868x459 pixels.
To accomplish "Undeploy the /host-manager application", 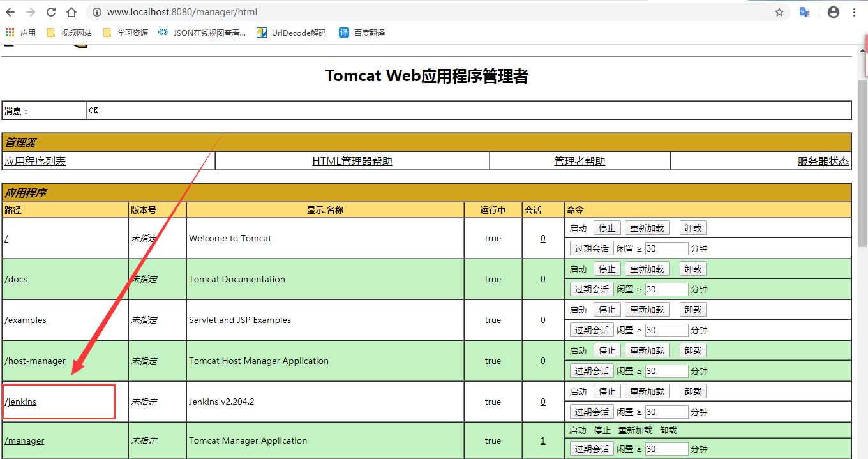I will 693,350.
